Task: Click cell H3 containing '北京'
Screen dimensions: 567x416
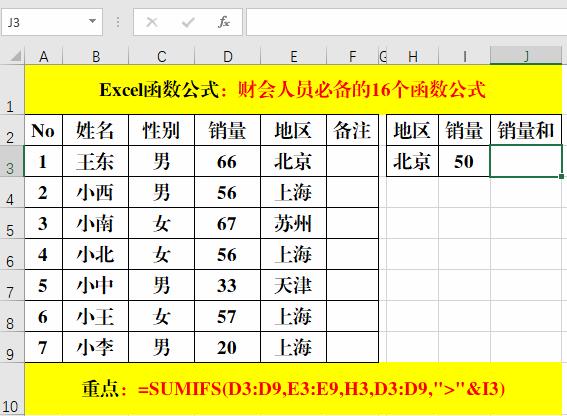Action: pyautogui.click(x=413, y=161)
